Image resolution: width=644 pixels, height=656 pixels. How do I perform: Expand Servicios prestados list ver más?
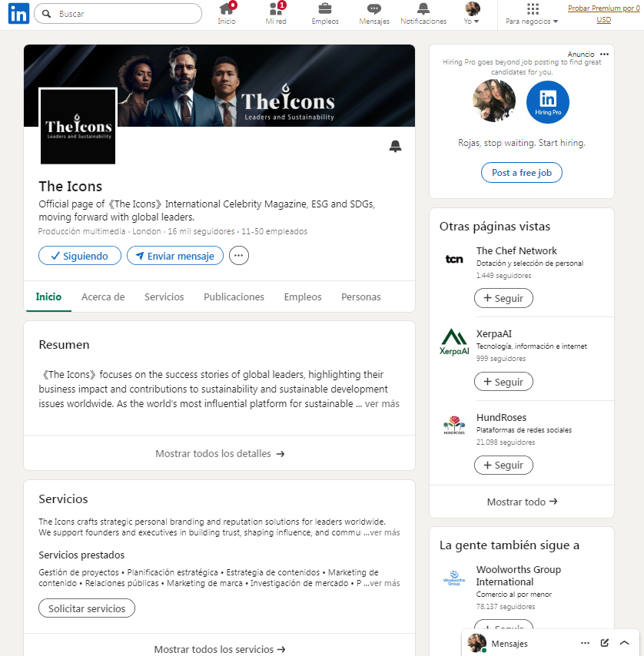pos(384,583)
